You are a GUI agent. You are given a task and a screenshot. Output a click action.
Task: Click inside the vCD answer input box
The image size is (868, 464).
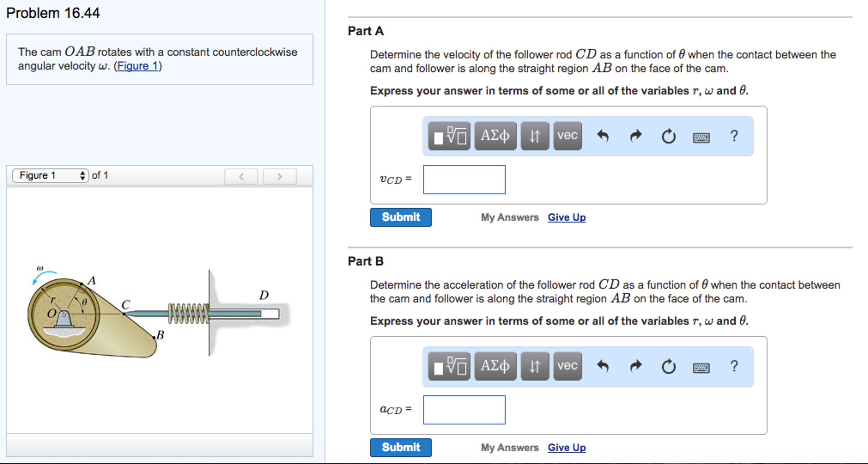[464, 180]
